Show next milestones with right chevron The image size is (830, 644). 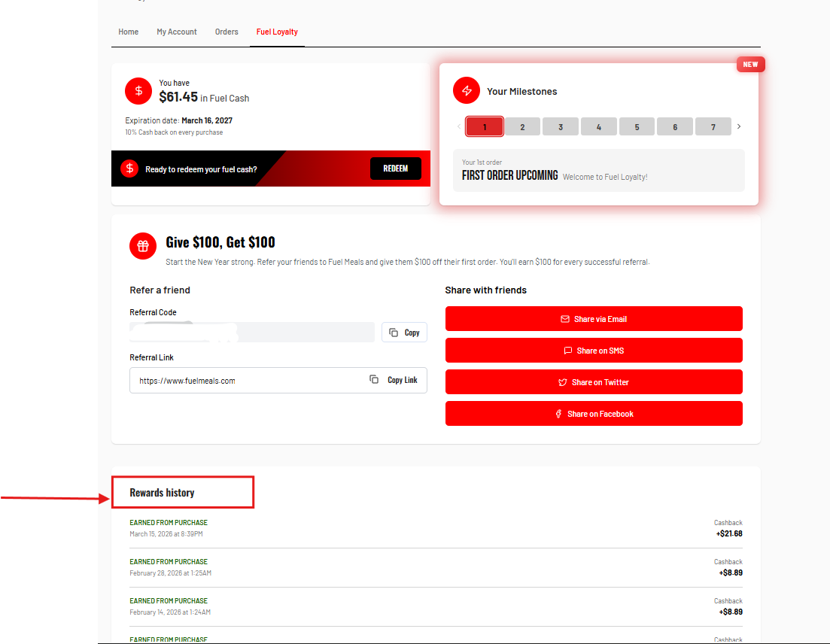(x=739, y=126)
